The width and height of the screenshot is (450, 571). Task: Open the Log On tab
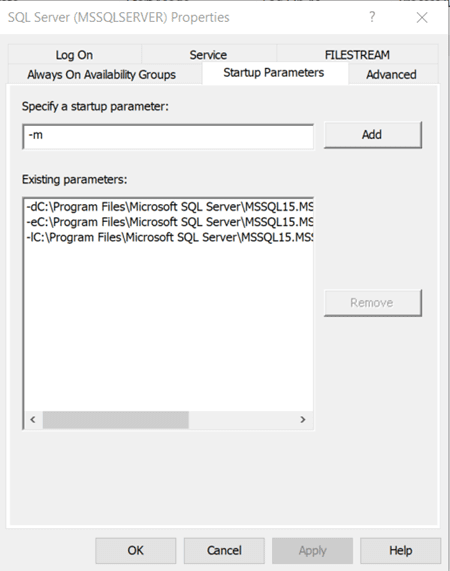(x=74, y=55)
